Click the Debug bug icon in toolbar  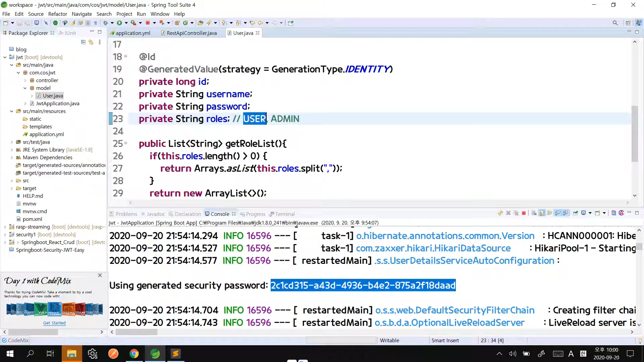click(105, 23)
